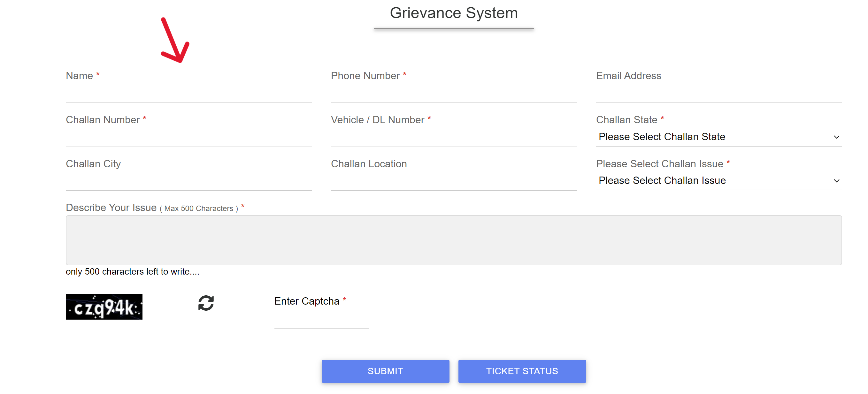Select Challan State from dropdown menu

[x=719, y=136]
